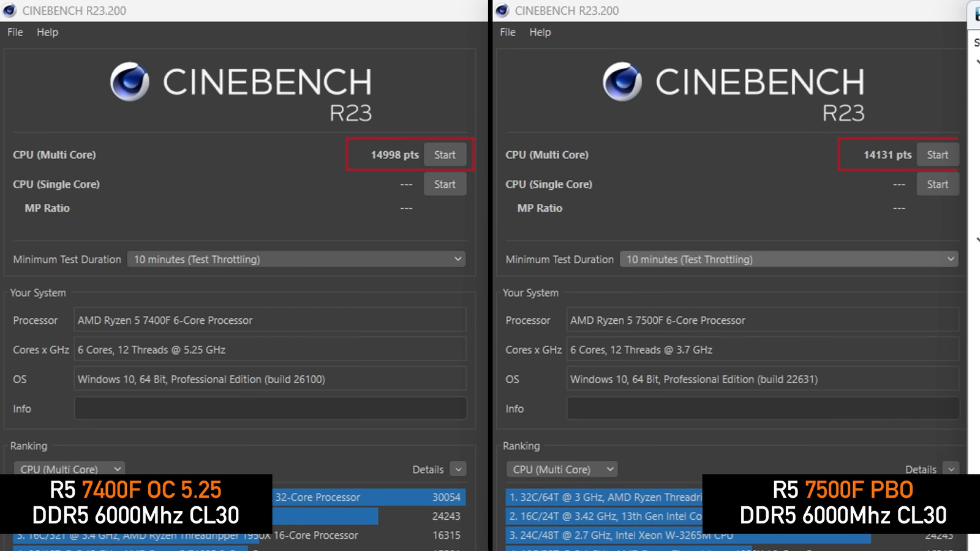Click Cinebench app icon in left title bar
Screen dimensions: 980x551
pyautogui.click(x=10, y=10)
